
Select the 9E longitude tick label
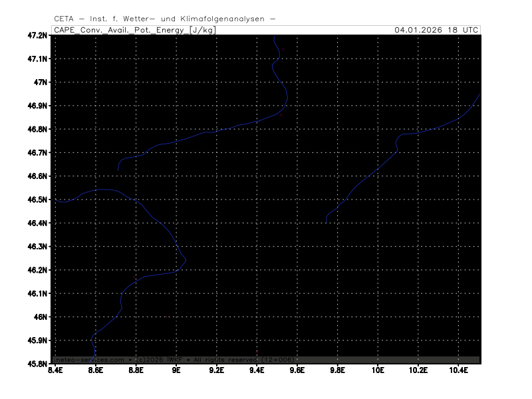[176, 370]
